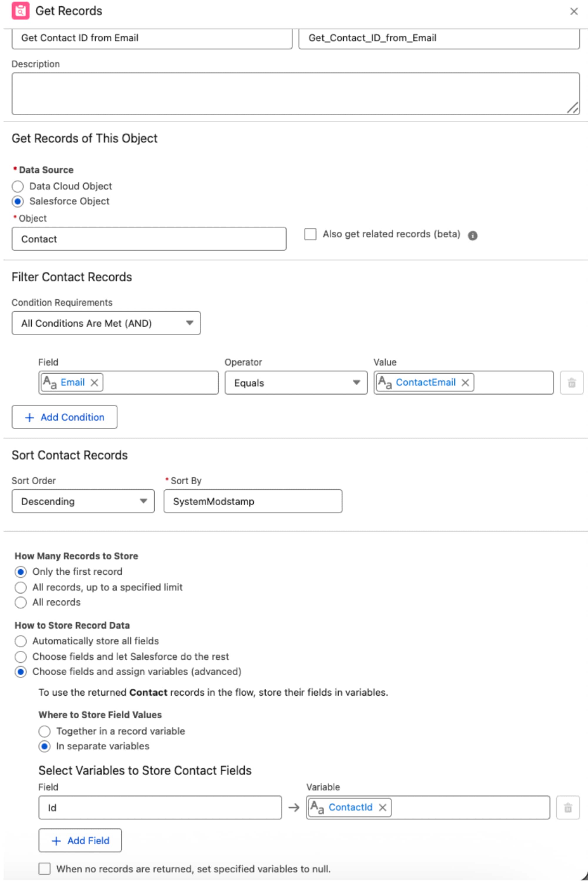Click the Get Records element icon
The width and height of the screenshot is (588, 881).
click(x=20, y=11)
